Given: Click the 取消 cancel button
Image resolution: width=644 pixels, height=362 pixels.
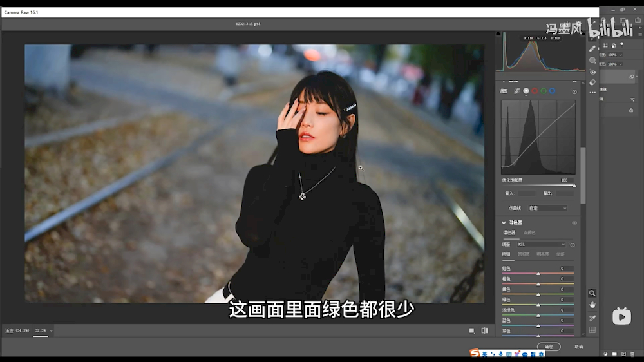Looking at the screenshot, I should click(578, 347).
